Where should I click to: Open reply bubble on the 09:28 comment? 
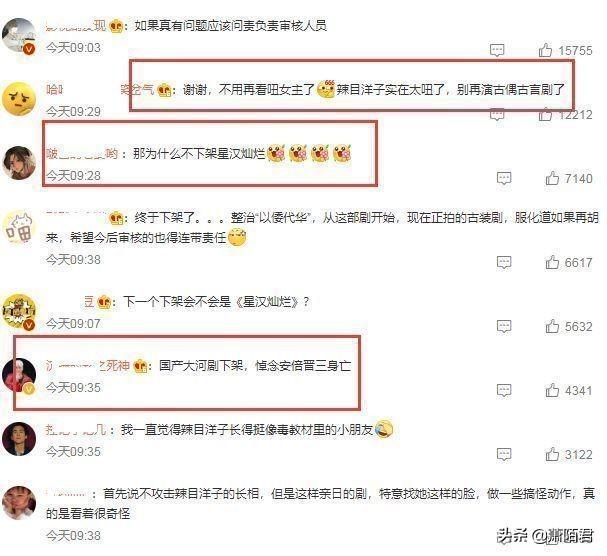click(x=504, y=178)
